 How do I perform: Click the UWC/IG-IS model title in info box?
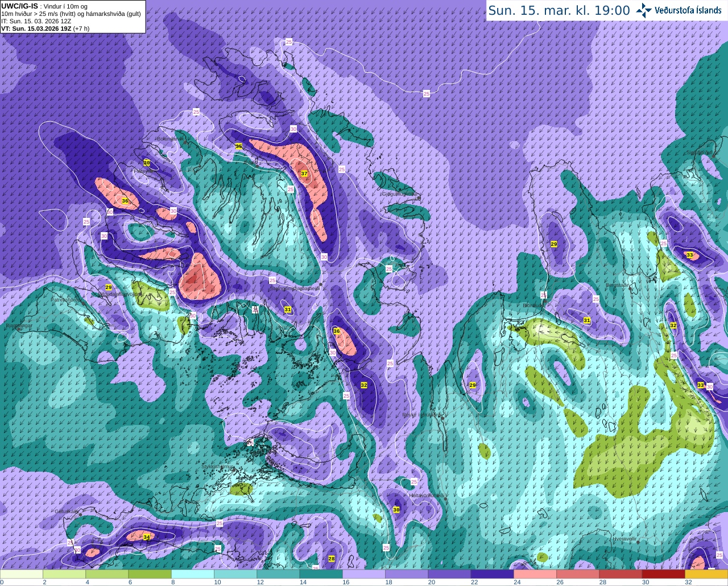click(x=20, y=6)
